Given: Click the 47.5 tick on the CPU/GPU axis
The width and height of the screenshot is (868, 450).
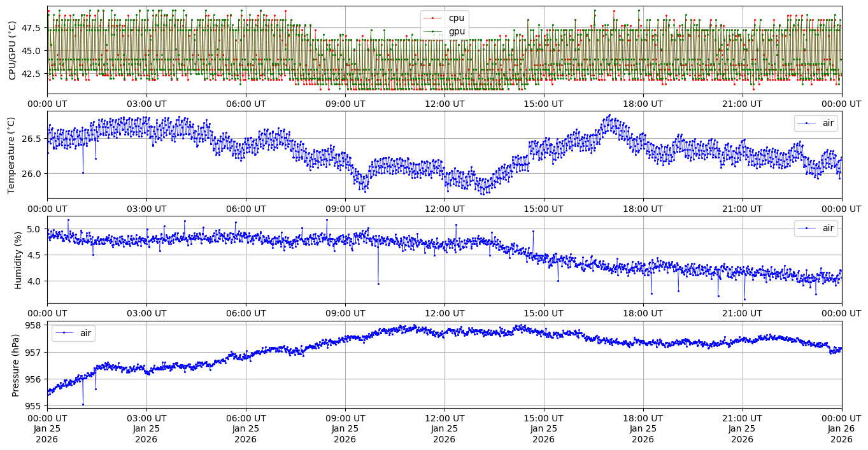Looking at the screenshot, I should click(x=31, y=28).
